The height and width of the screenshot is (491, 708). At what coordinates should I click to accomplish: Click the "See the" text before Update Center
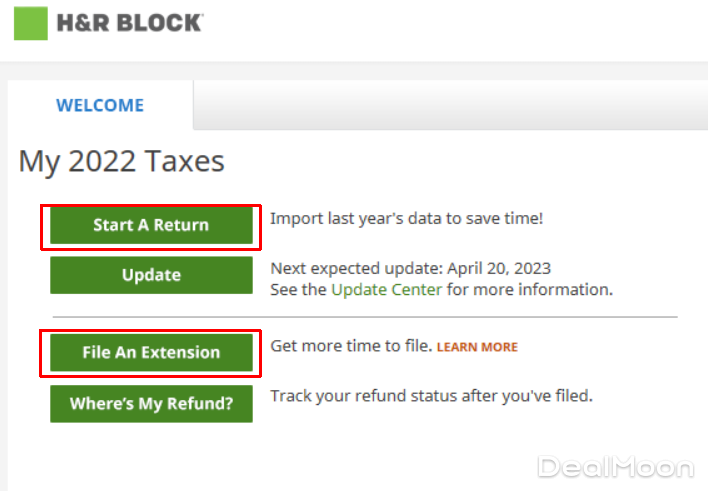point(299,290)
